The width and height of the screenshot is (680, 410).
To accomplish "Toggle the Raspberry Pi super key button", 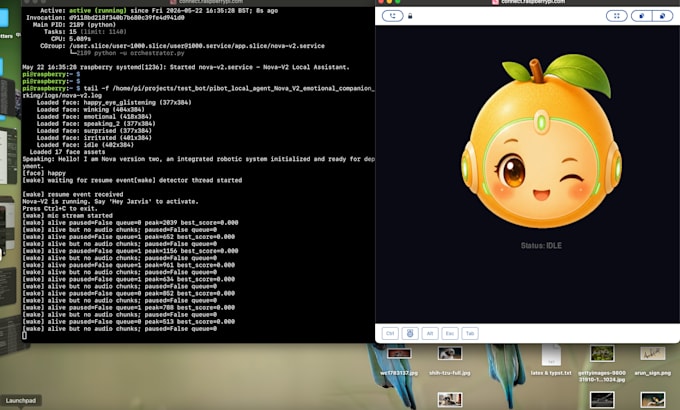I will (410, 333).
